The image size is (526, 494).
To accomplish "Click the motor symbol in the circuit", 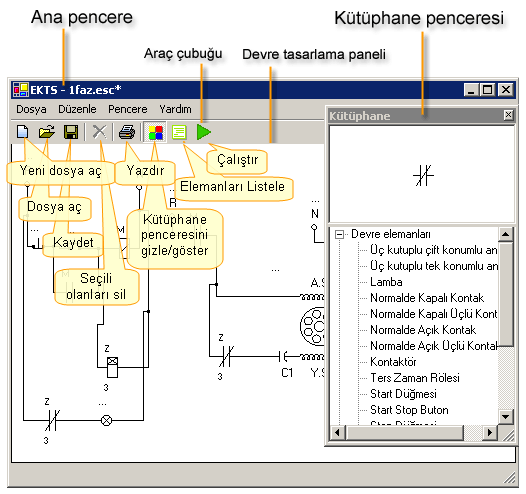I will pos(313,326).
